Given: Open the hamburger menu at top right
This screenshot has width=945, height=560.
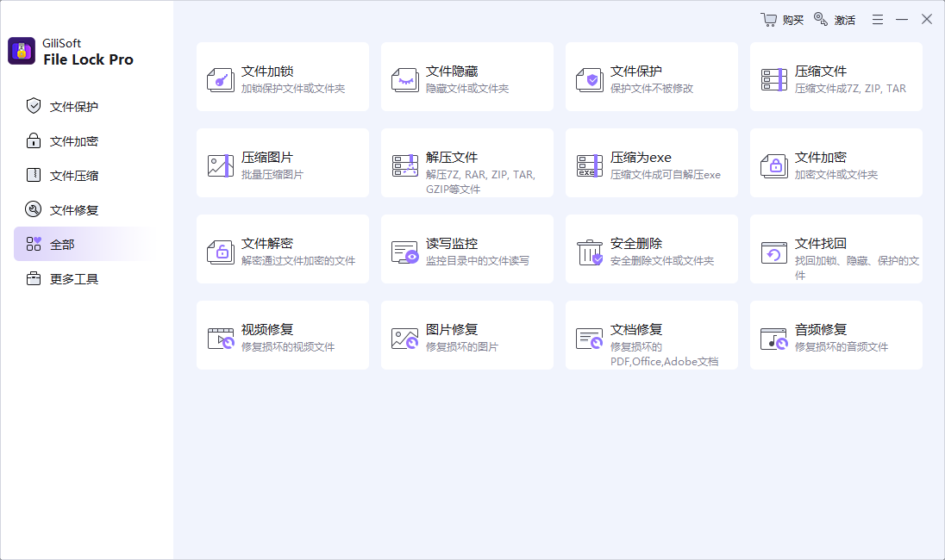Looking at the screenshot, I should [x=877, y=18].
